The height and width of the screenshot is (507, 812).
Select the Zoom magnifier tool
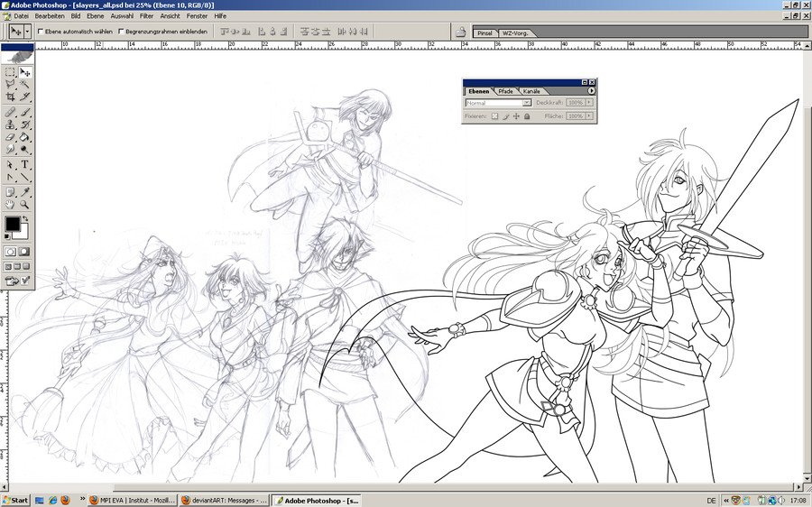(x=24, y=205)
